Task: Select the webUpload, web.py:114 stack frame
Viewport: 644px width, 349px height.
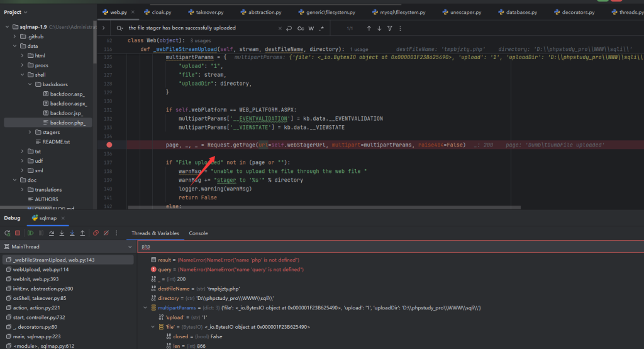Action: (40, 269)
